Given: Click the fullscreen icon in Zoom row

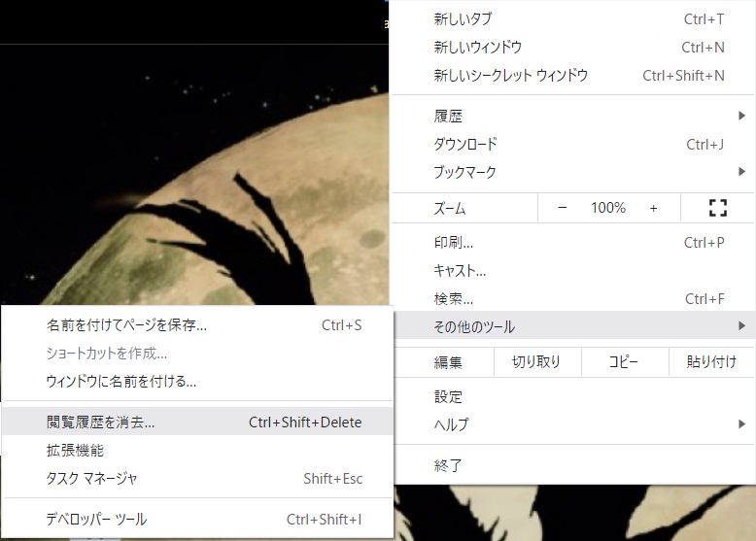Looking at the screenshot, I should [717, 208].
